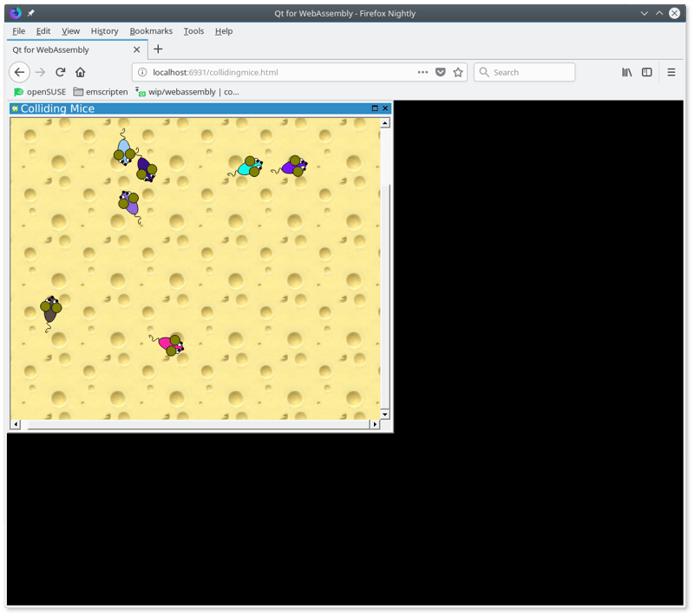Open the Bookmarks menu

pos(150,30)
